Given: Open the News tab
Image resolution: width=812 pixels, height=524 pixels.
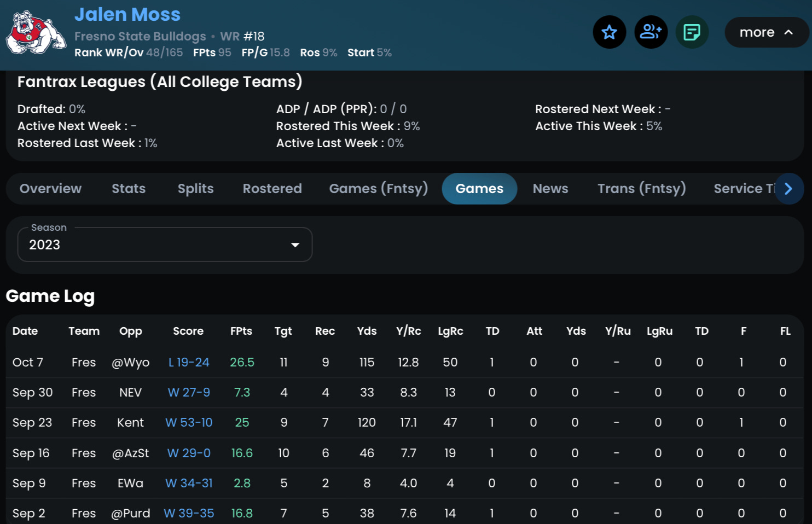Looking at the screenshot, I should coord(550,189).
